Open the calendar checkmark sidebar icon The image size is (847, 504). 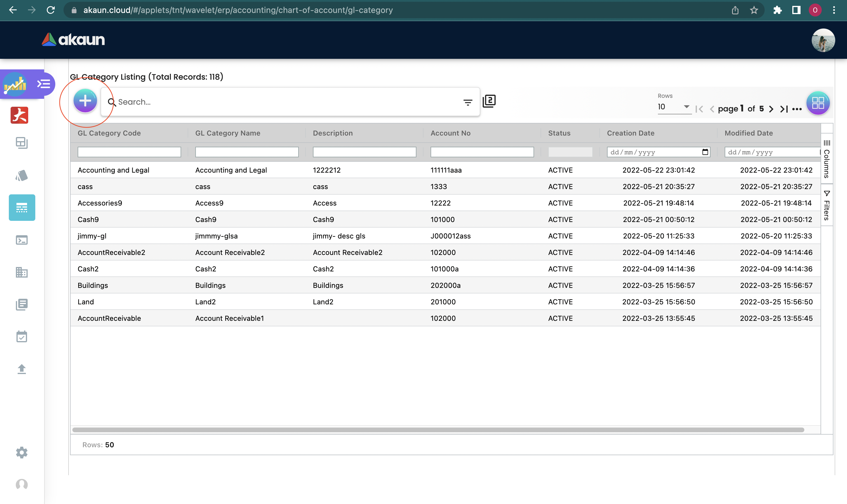[22, 337]
